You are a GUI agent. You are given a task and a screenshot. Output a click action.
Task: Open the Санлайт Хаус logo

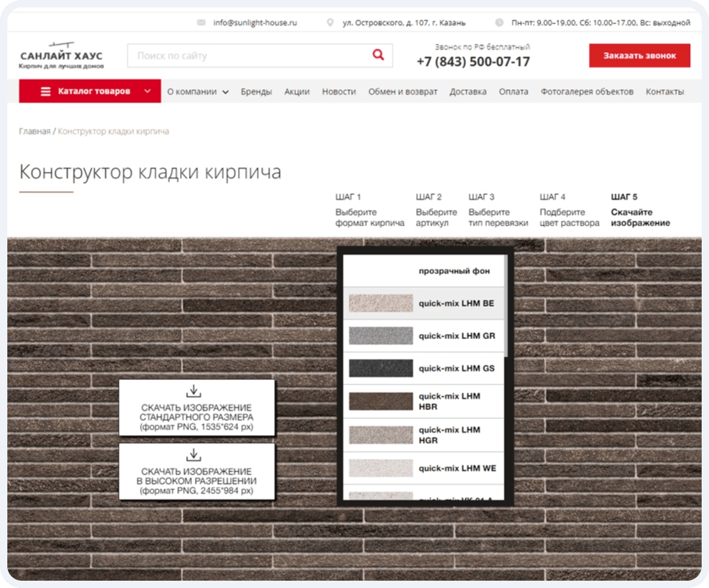pos(62,56)
